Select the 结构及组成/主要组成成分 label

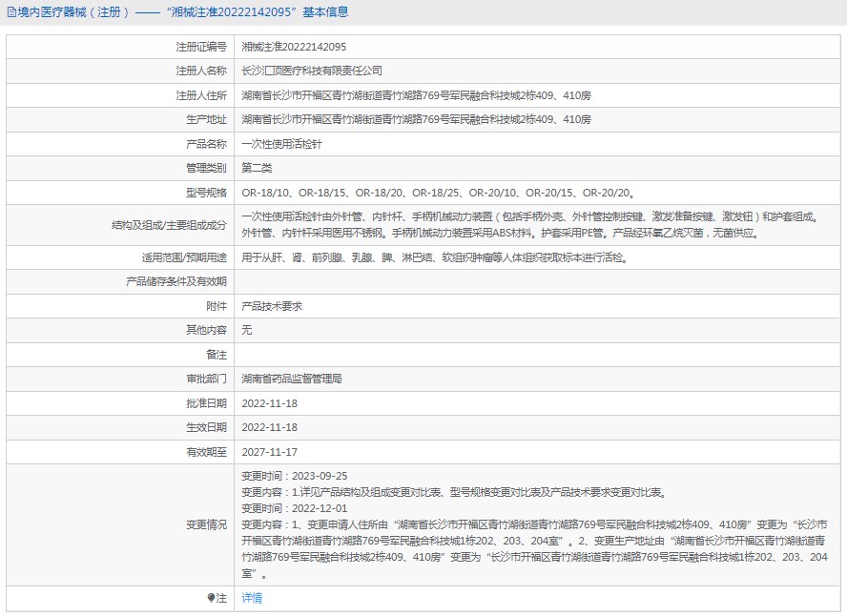[169, 225]
